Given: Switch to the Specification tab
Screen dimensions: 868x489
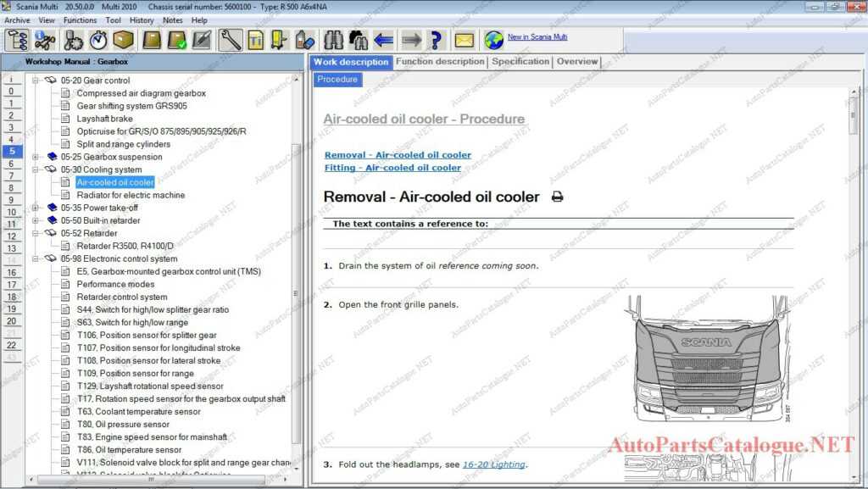Looking at the screenshot, I should (520, 61).
